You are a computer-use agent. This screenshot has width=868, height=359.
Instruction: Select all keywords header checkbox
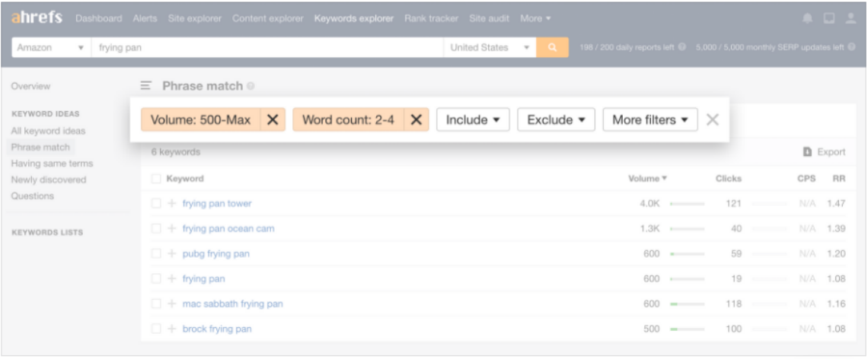pos(156,179)
